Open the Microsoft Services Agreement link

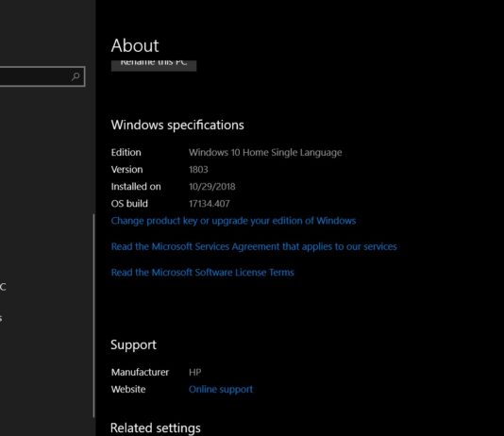[x=254, y=246]
